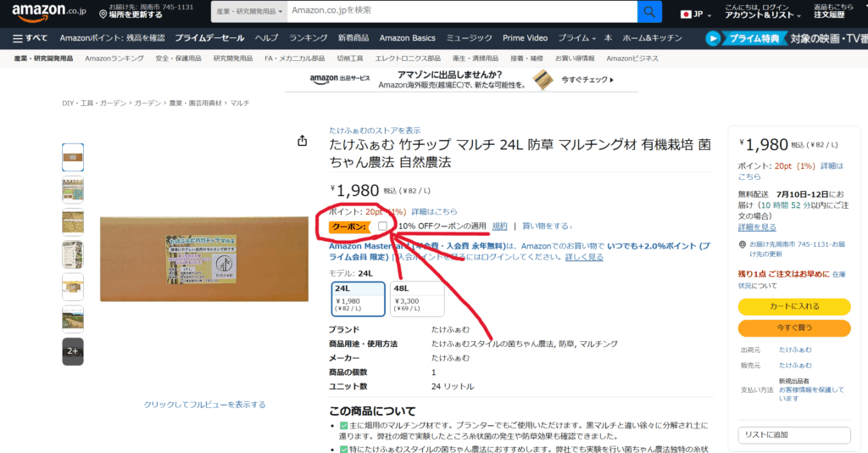
Task: Open エレクトロニクス部品 subnav tab
Action: point(408,59)
